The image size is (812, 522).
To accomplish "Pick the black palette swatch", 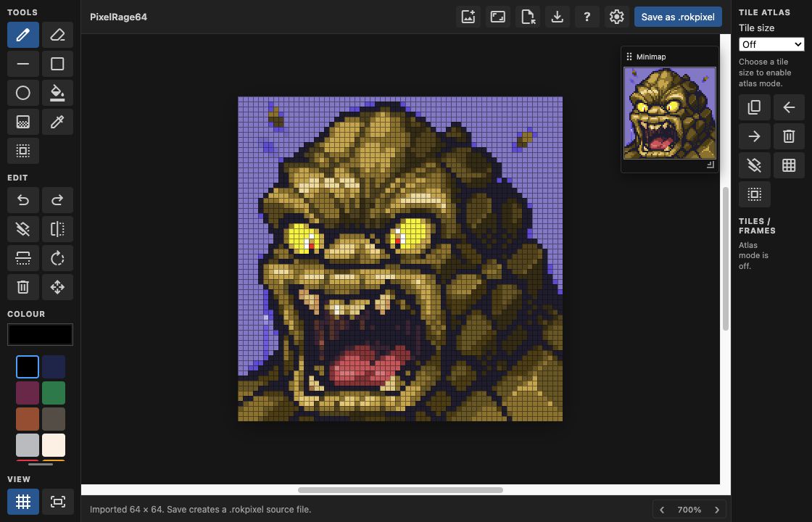I will (28, 367).
